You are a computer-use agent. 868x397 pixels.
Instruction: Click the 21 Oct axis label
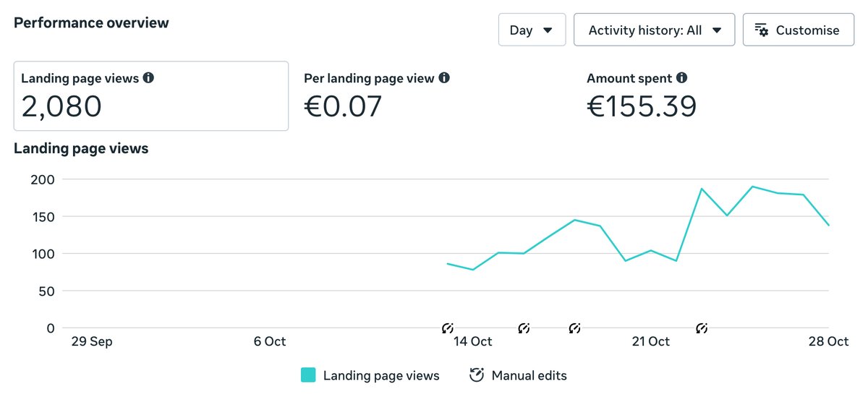[650, 341]
